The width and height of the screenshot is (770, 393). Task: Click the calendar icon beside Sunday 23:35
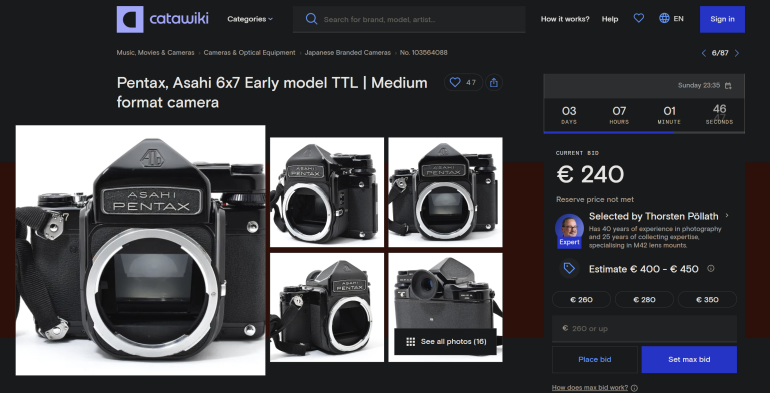pyautogui.click(x=728, y=85)
